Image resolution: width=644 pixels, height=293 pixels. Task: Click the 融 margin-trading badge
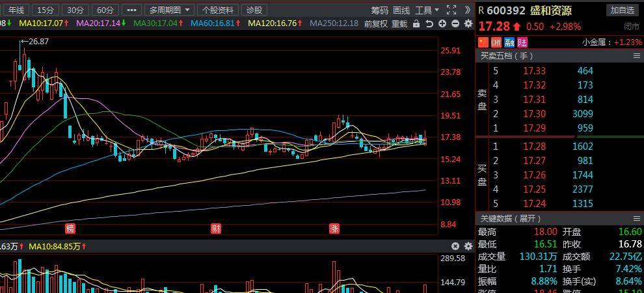[509, 42]
